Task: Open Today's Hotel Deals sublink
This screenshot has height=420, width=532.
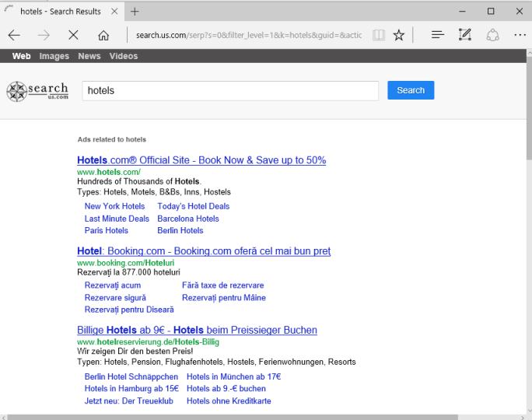Action: pyautogui.click(x=194, y=206)
